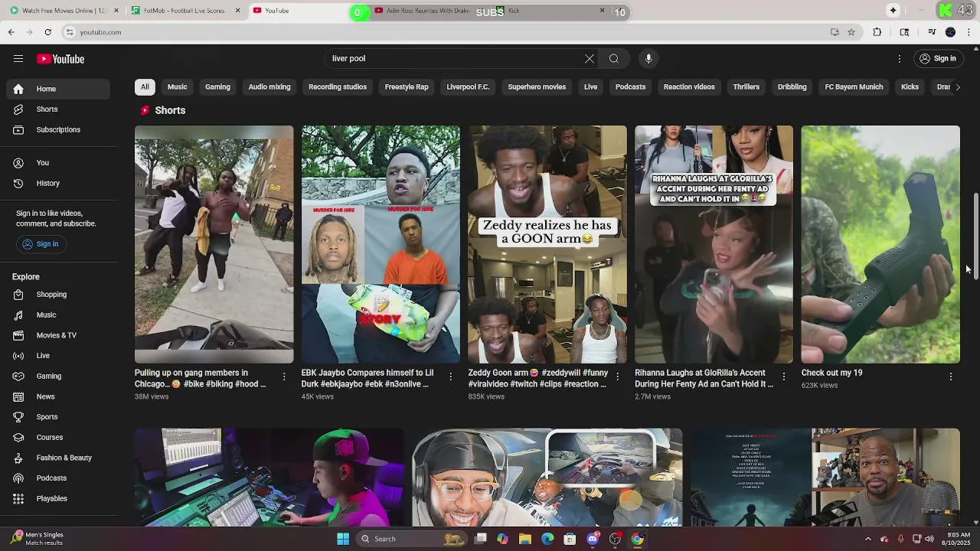Open the Windows Start menu
This screenshot has height=551, width=980.
(343, 539)
